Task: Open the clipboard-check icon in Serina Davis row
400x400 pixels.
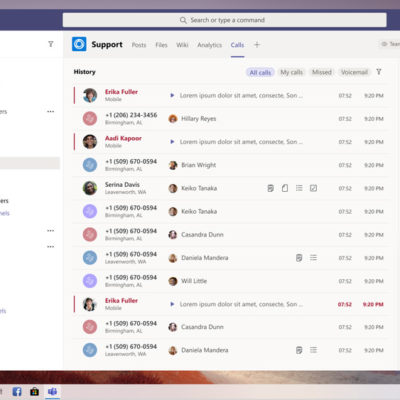Action: tap(270, 188)
